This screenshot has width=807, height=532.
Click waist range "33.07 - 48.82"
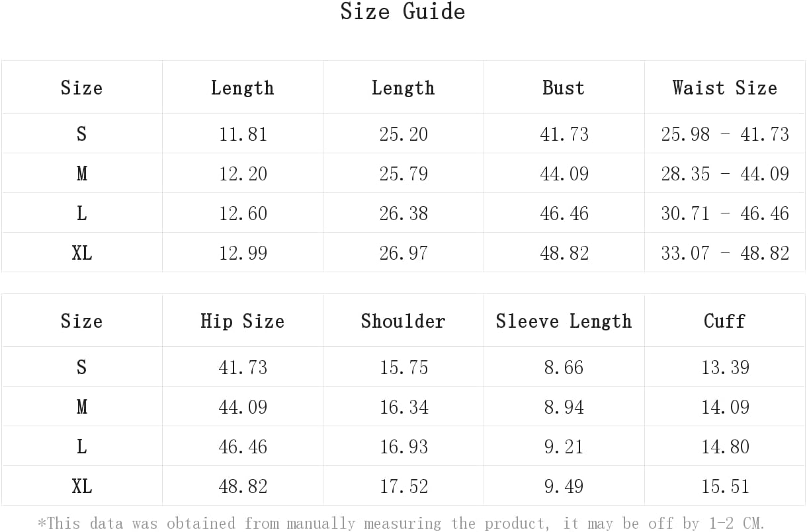(725, 253)
